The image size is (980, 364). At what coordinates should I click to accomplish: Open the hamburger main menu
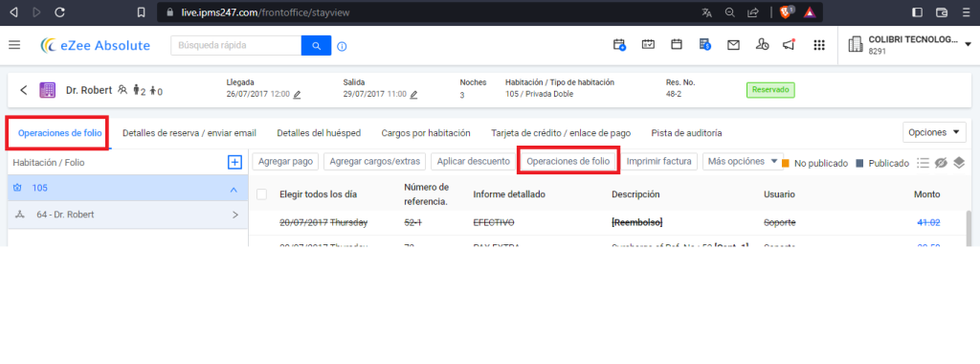pos(14,45)
